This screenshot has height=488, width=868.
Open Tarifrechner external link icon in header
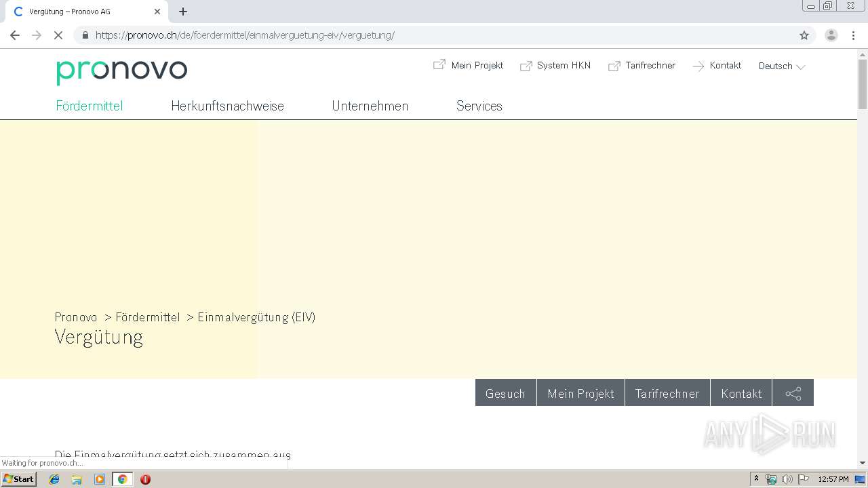614,66
